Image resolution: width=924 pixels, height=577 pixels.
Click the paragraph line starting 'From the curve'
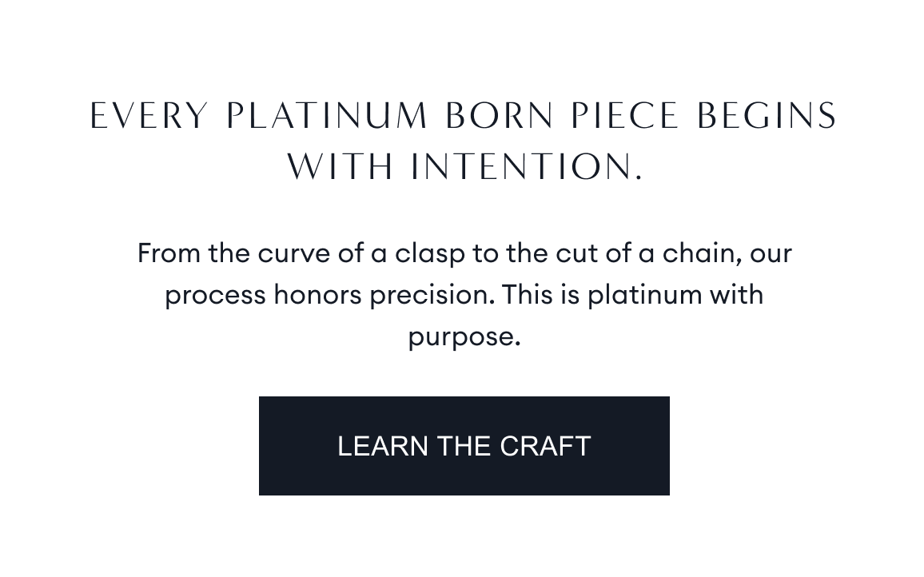pos(464,253)
